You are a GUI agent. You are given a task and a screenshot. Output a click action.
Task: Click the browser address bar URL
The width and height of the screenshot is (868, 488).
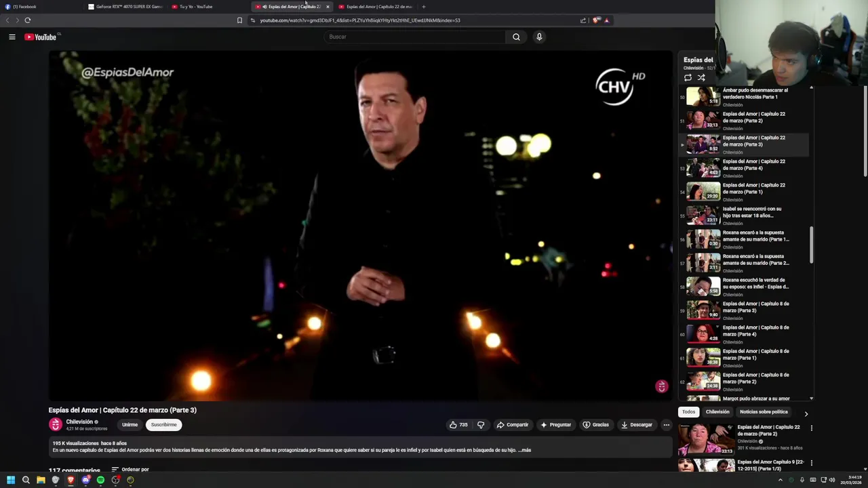[x=359, y=20]
